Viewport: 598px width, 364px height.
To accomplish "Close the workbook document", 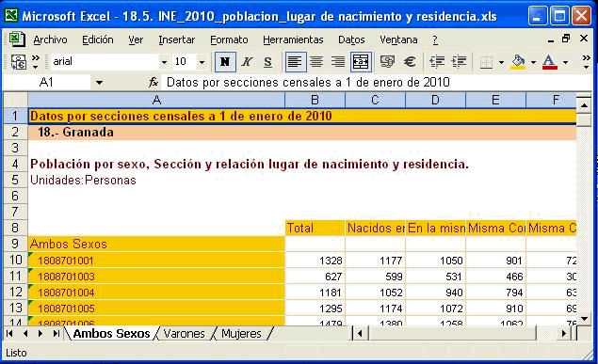I will point(584,39).
